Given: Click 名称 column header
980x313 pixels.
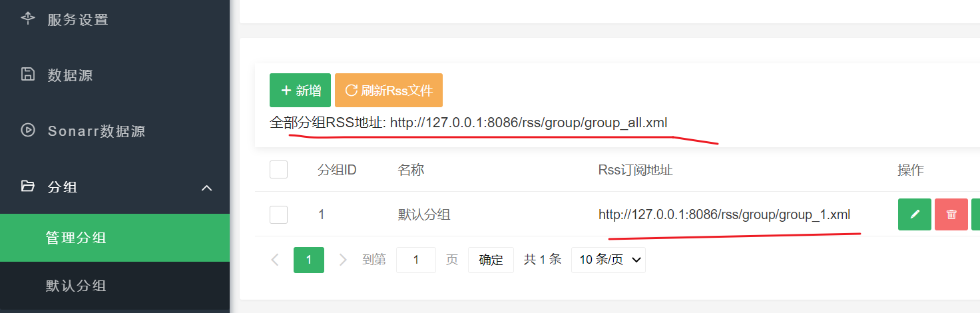Looking at the screenshot, I should [x=411, y=170].
